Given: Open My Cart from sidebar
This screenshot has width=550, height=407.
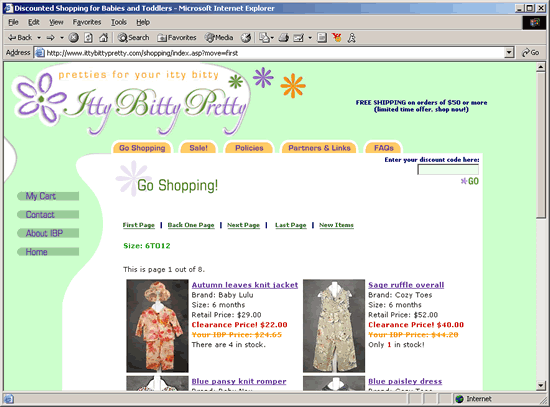Looking at the screenshot, I should (48, 196).
